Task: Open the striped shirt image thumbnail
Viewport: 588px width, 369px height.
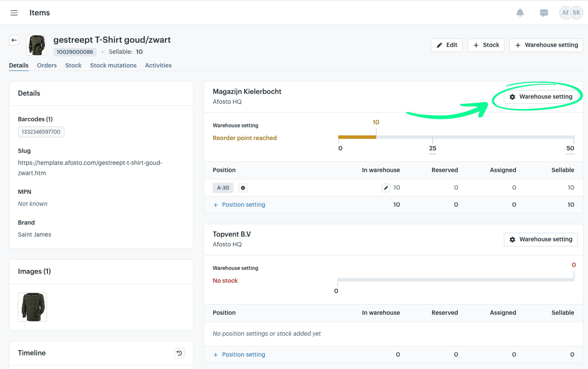Action: click(32, 307)
